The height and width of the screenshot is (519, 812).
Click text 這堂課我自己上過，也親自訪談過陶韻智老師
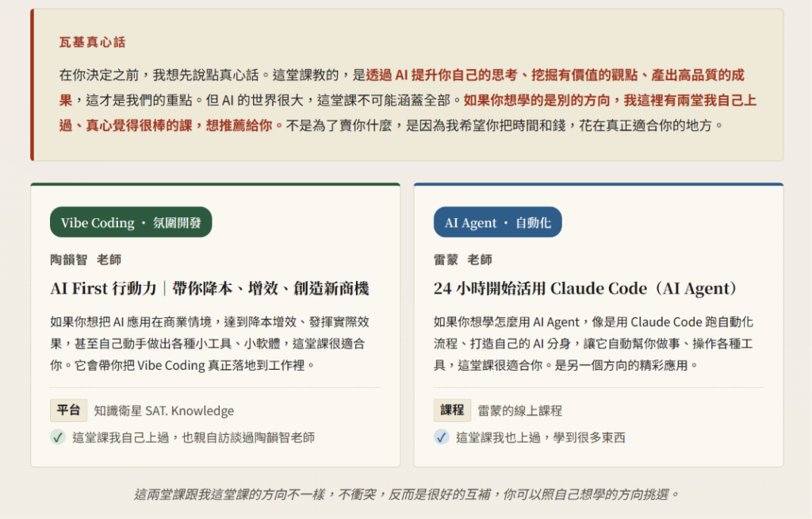pos(193,437)
